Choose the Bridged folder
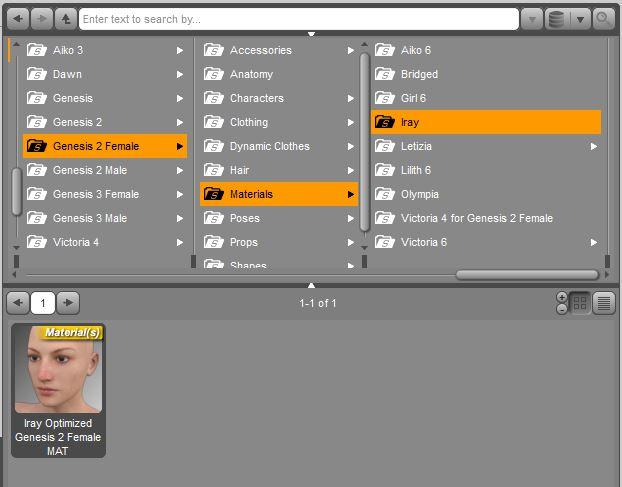Viewport: 622px width, 487px height. coord(486,74)
